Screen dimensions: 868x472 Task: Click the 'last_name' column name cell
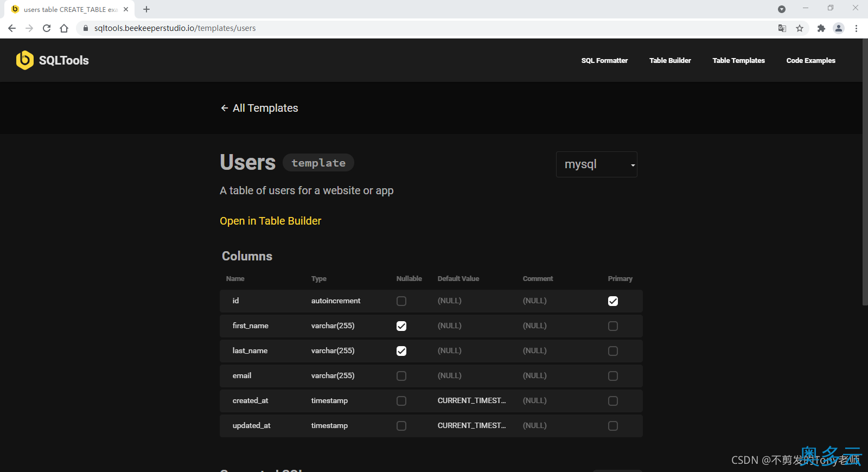coord(250,350)
